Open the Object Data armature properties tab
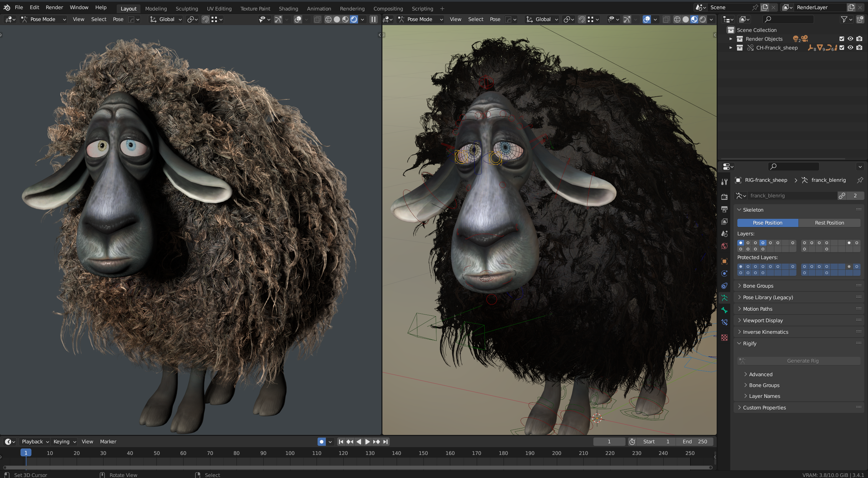The height and width of the screenshot is (478, 868). coord(724,298)
